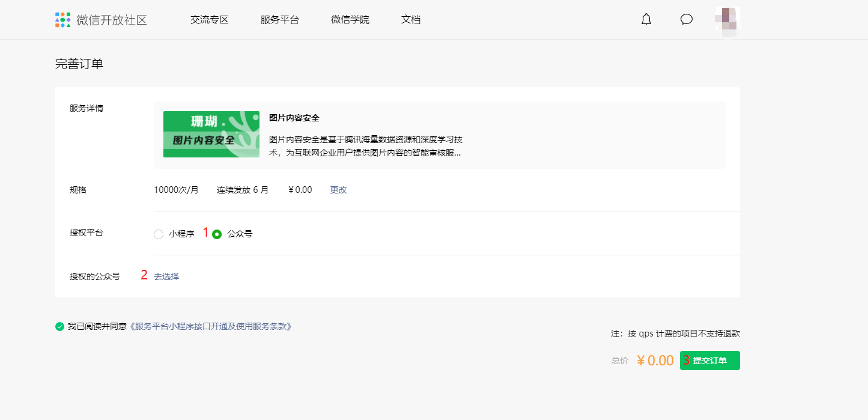Click the 授权的公众号 row label

95,276
